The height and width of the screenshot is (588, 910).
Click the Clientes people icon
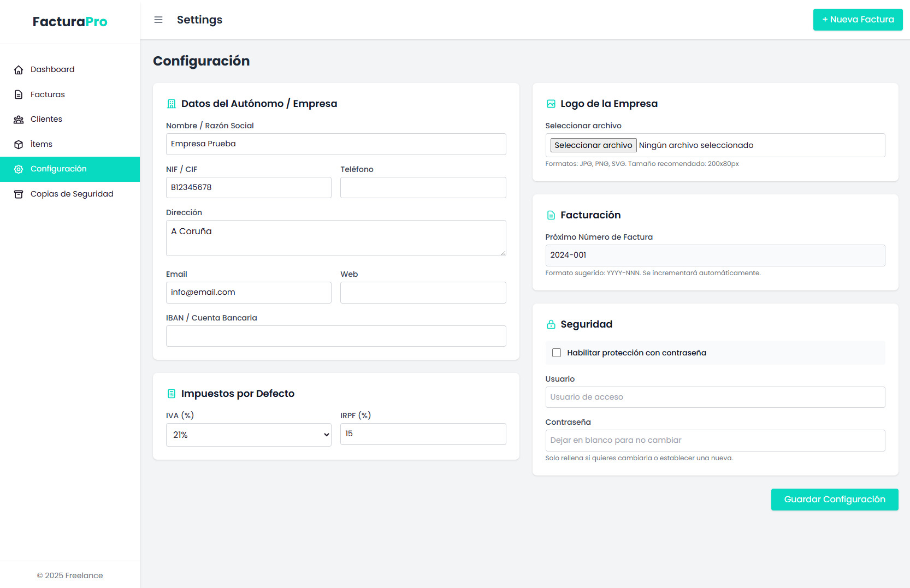pyautogui.click(x=19, y=120)
